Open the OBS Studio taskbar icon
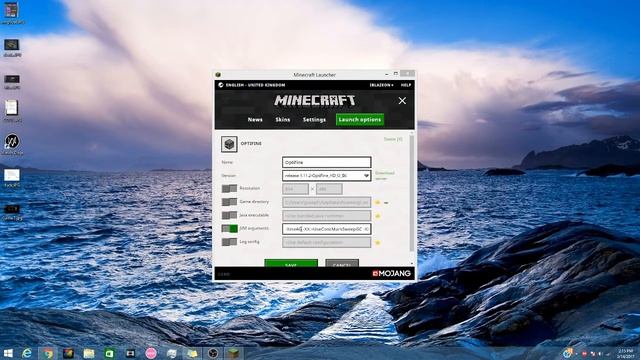The image size is (640, 360). [213, 353]
